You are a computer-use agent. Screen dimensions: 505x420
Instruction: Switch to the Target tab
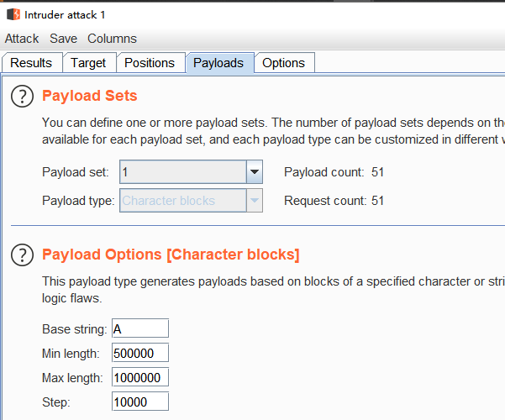(x=88, y=63)
